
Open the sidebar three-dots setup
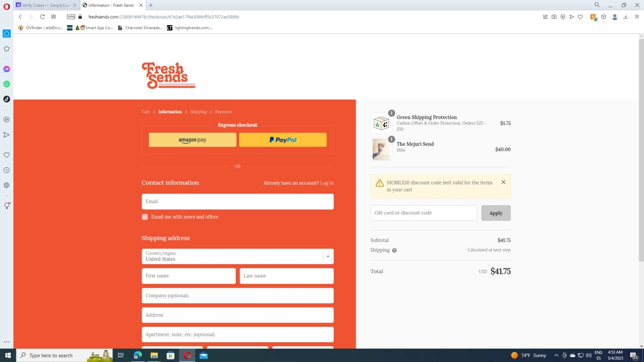(x=6, y=342)
